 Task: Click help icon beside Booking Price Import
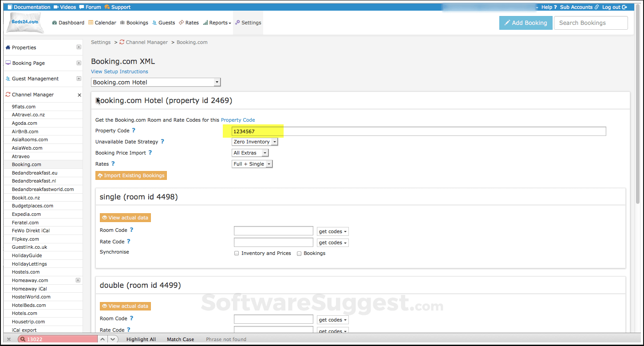pos(150,153)
